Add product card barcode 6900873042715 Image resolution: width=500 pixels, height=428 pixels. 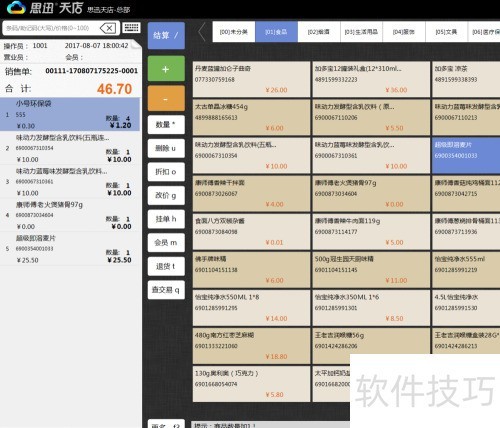point(466,193)
